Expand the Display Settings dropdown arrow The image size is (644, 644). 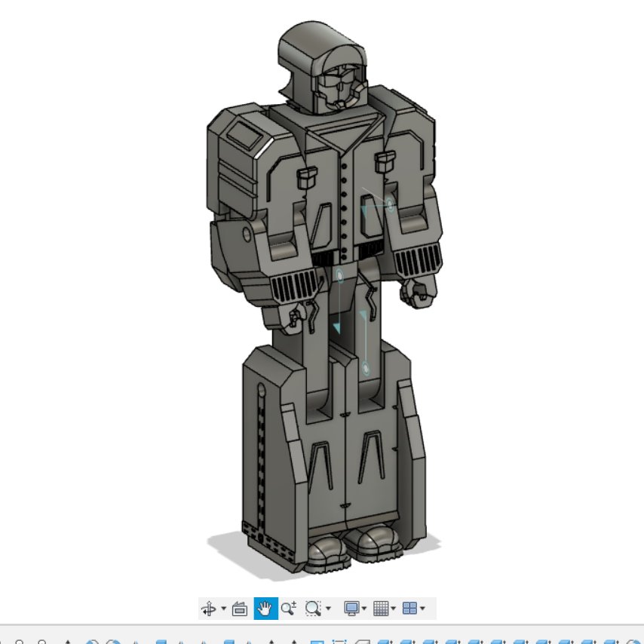click(x=364, y=609)
